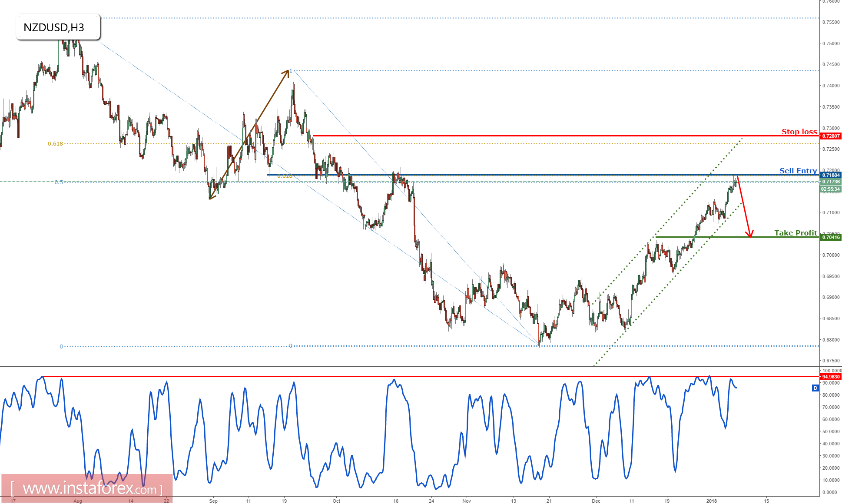This screenshot has width=842, height=504.
Task: Click the blue 0.71884 sell entry price tag
Action: pyautogui.click(x=830, y=175)
